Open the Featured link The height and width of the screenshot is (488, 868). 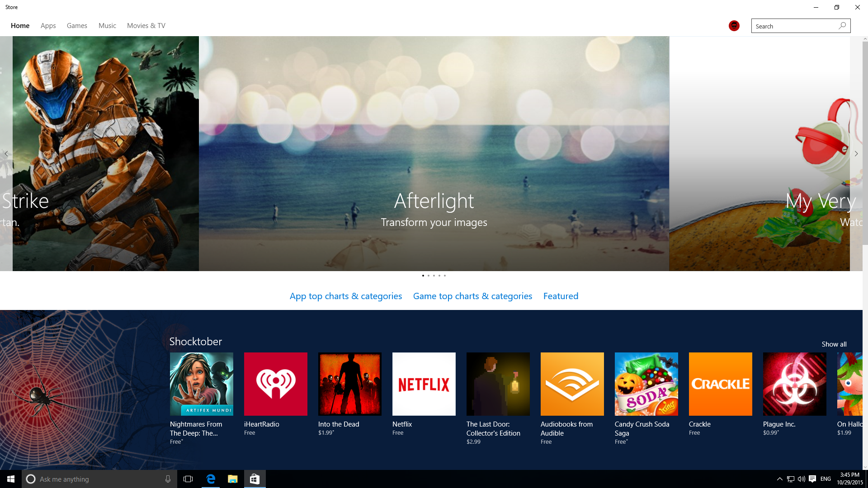pos(561,296)
